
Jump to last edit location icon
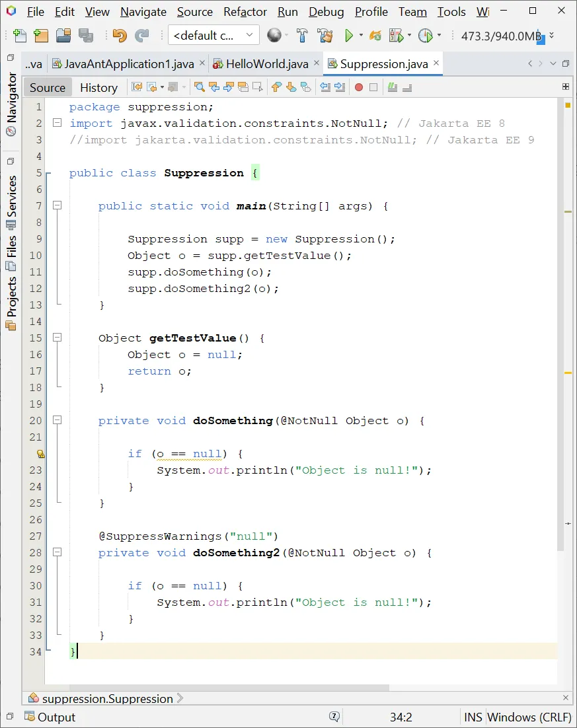point(137,87)
